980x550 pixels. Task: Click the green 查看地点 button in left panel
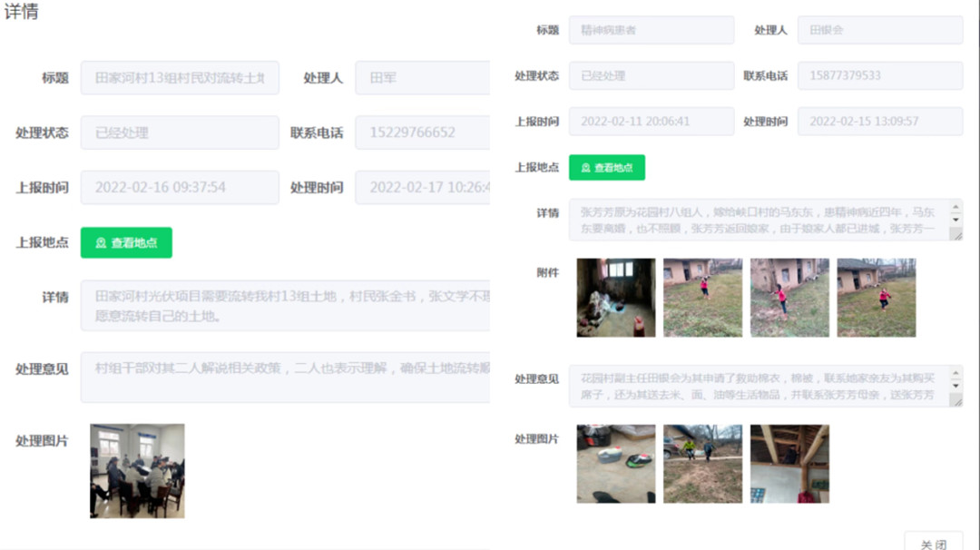click(x=126, y=242)
